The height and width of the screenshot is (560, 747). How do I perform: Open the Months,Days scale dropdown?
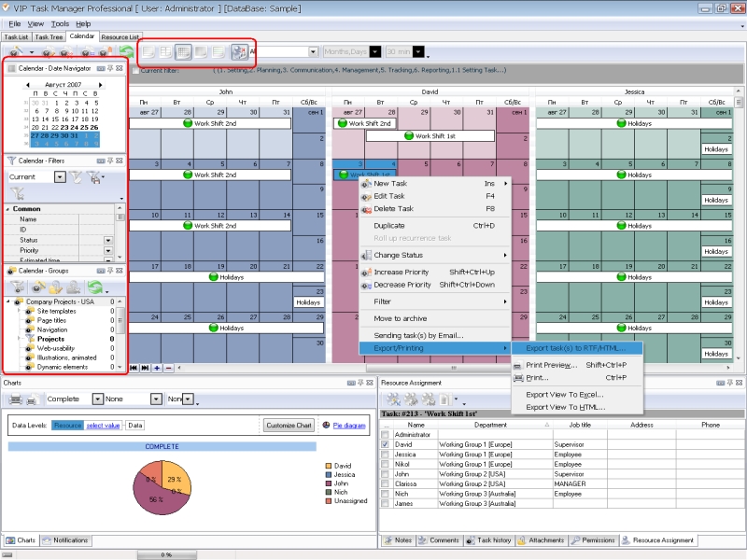(x=375, y=51)
